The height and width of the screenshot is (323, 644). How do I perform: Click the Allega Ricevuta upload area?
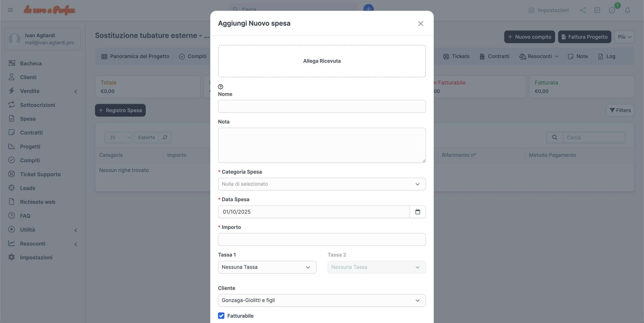322,61
